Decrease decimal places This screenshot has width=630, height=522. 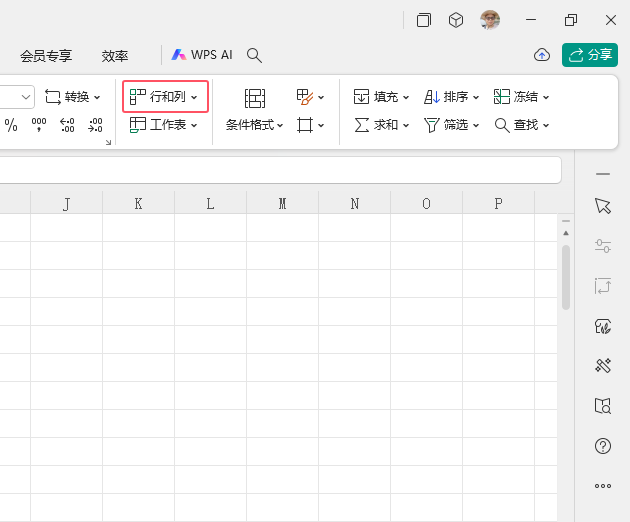tap(95, 125)
